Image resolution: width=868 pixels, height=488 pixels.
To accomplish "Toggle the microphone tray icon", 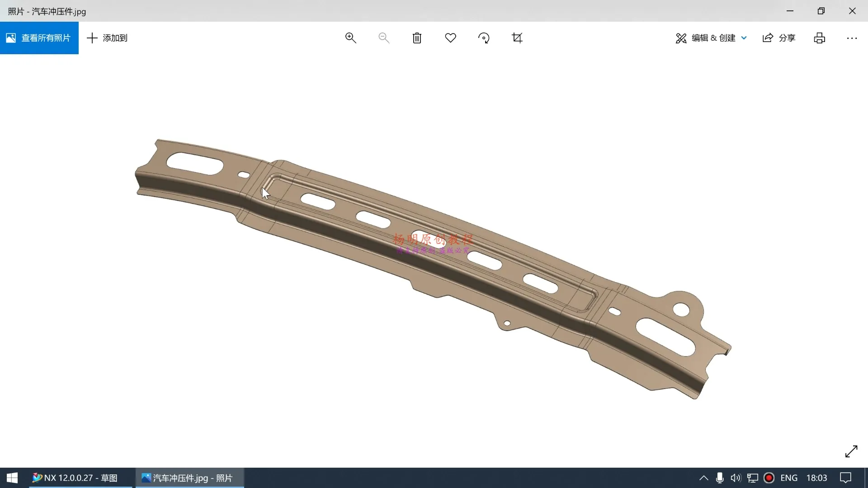I will point(720,478).
